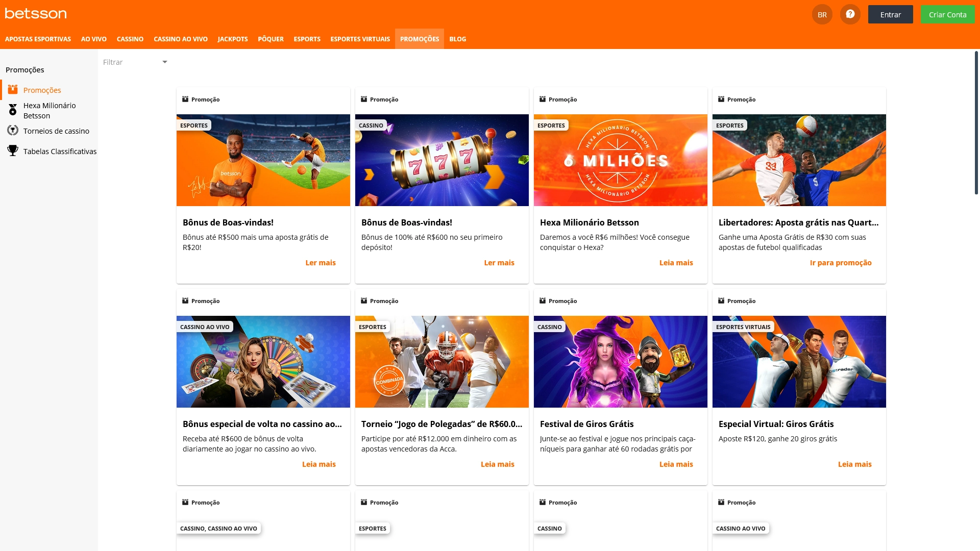
Task: Open the Pôquer menu item
Action: click(x=271, y=39)
